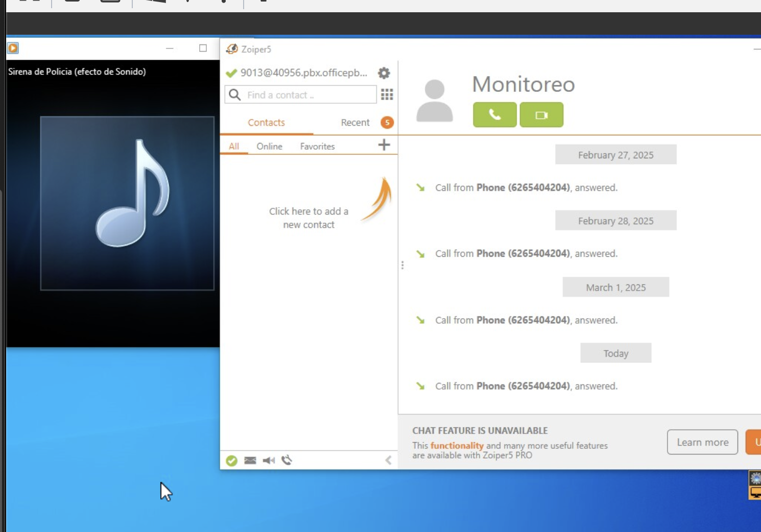
Task: Click the February 28, 2025 date label
Action: tap(616, 221)
